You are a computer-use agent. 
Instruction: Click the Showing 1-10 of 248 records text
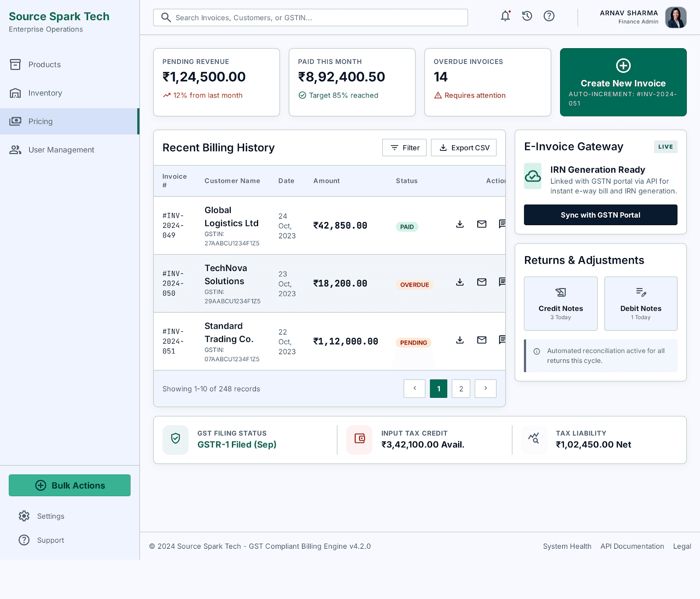click(x=211, y=389)
